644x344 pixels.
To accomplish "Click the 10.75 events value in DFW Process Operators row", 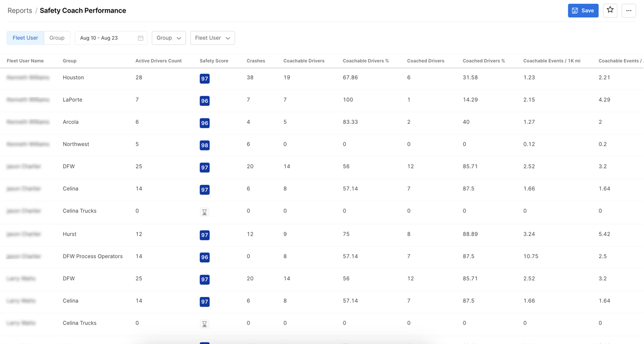I will pyautogui.click(x=531, y=256).
